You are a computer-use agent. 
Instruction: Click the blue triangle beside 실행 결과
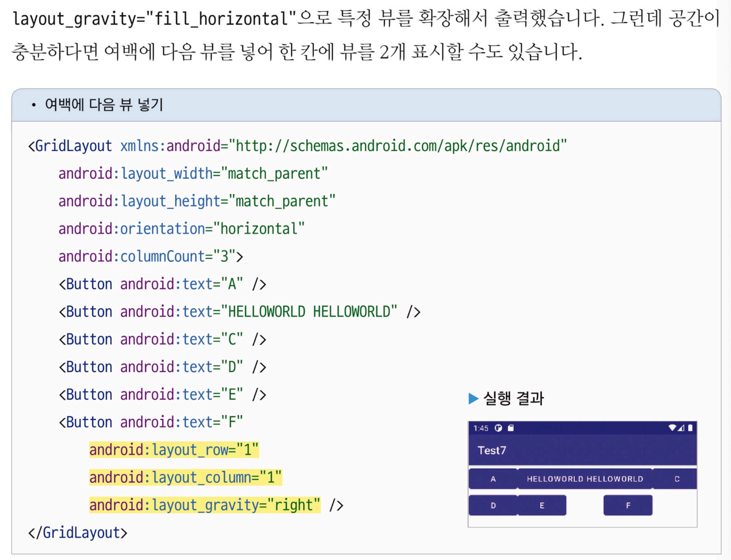tap(473, 398)
